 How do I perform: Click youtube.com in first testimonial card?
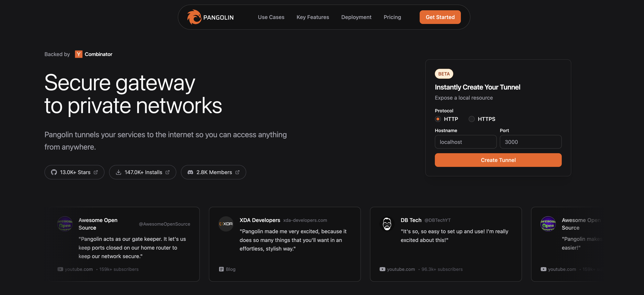point(79,269)
